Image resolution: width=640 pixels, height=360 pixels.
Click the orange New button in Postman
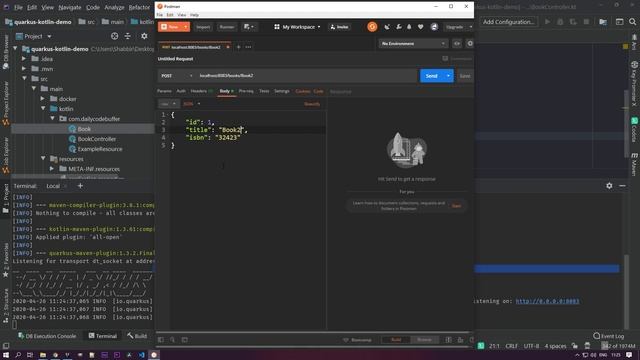(x=170, y=27)
